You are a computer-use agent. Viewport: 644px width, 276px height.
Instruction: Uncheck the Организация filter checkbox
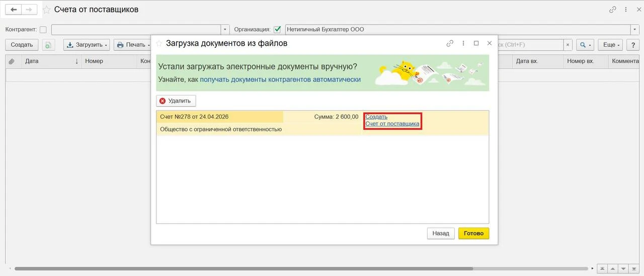pos(277,30)
